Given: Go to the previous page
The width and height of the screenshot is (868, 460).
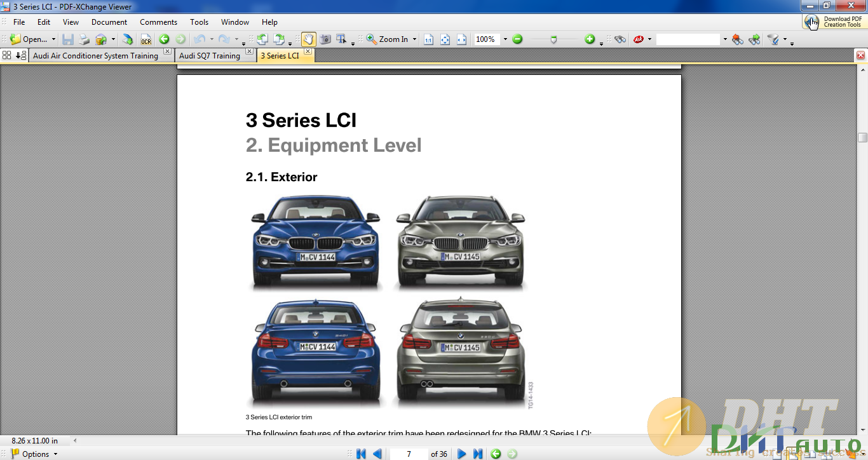Looking at the screenshot, I should (377, 454).
